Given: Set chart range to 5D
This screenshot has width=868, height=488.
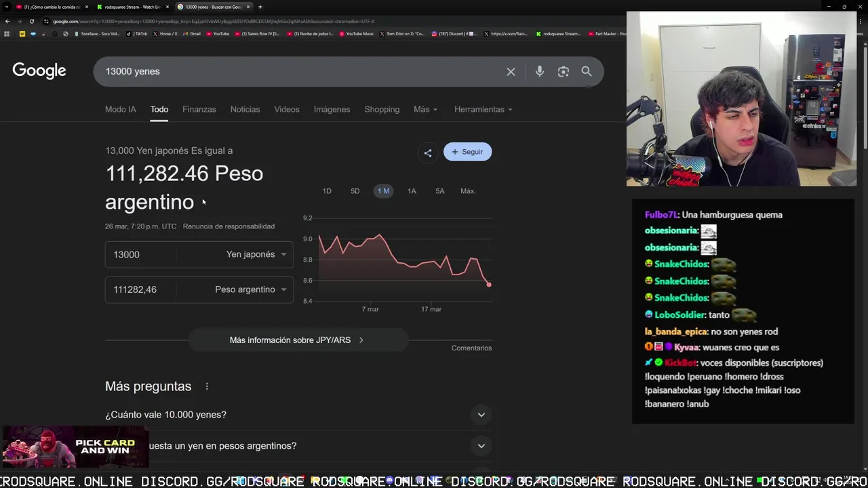Looking at the screenshot, I should tap(355, 191).
